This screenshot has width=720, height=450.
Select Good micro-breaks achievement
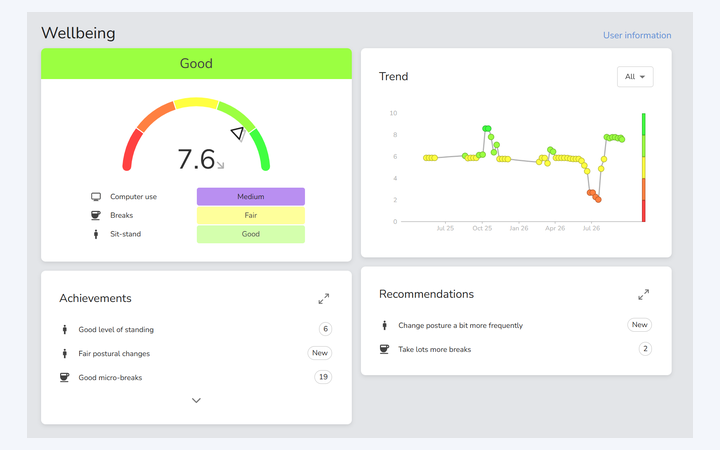coord(110,377)
